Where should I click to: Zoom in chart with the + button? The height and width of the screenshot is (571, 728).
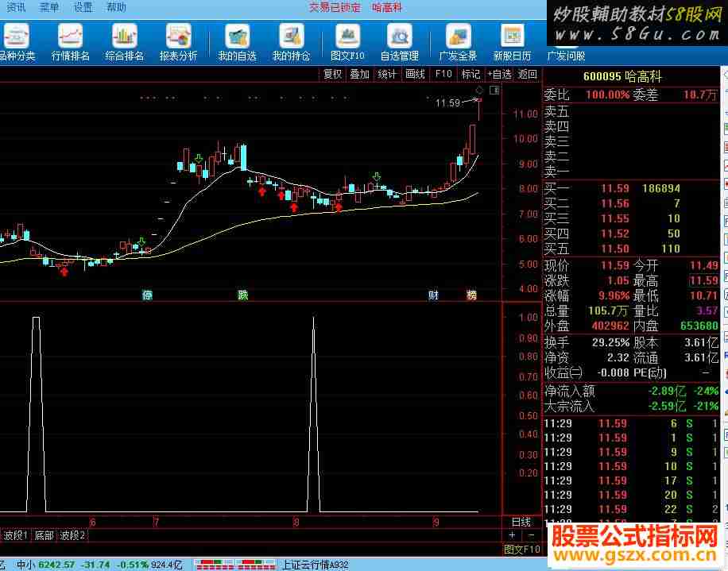(512, 535)
